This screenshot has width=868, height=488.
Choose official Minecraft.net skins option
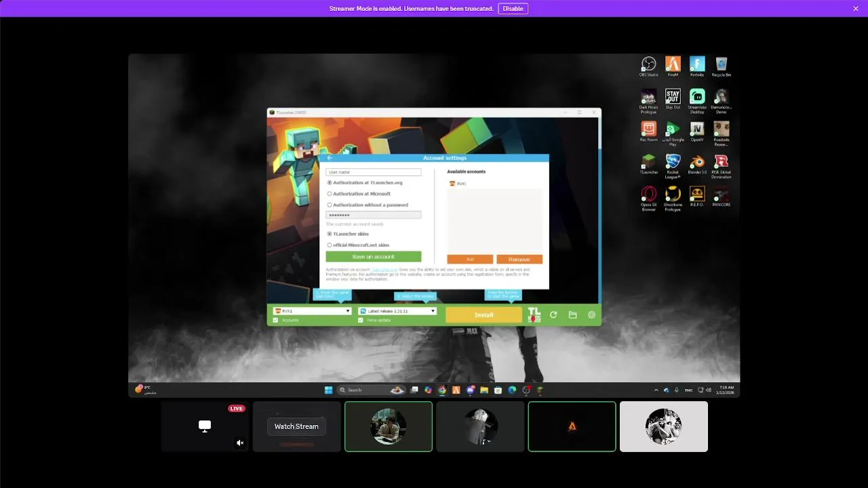(x=358, y=245)
